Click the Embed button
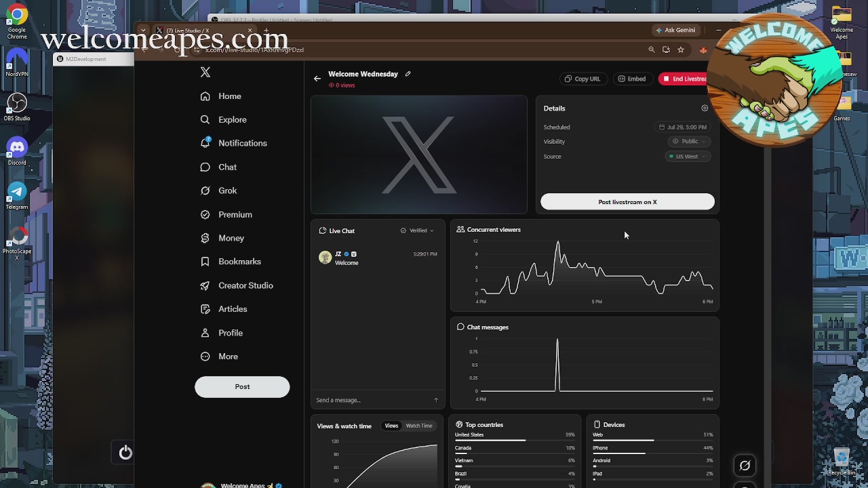The width and height of the screenshot is (868, 488). click(x=631, y=79)
